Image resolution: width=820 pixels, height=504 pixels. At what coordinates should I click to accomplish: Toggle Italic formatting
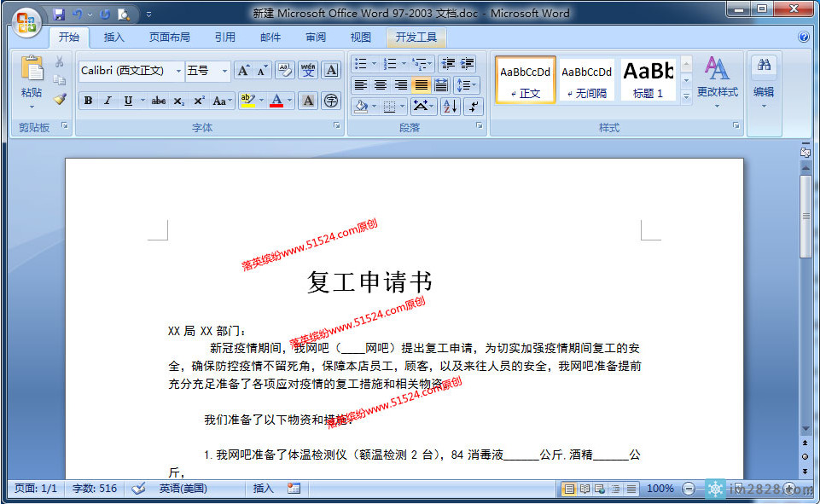tap(108, 101)
